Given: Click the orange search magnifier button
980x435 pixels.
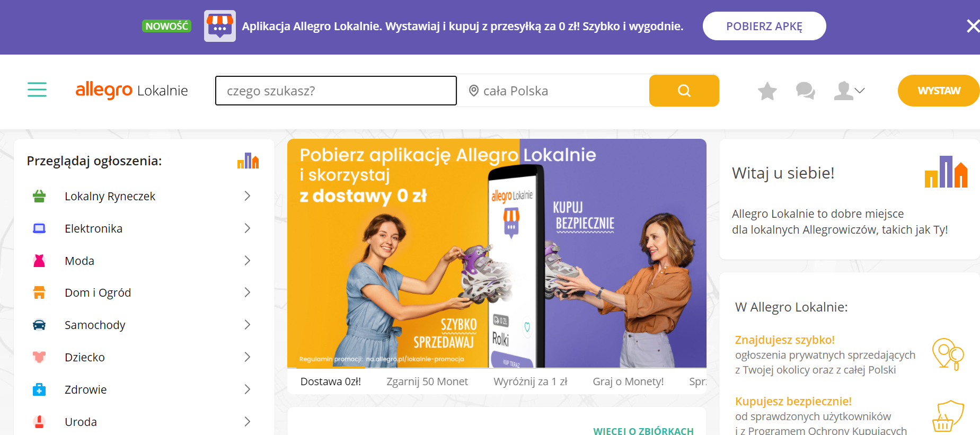Looking at the screenshot, I should pyautogui.click(x=684, y=91).
